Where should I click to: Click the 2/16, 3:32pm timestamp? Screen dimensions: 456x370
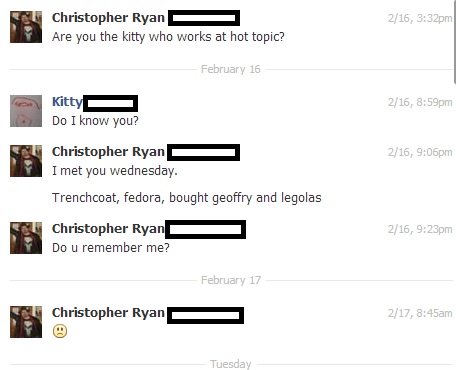[x=420, y=18]
